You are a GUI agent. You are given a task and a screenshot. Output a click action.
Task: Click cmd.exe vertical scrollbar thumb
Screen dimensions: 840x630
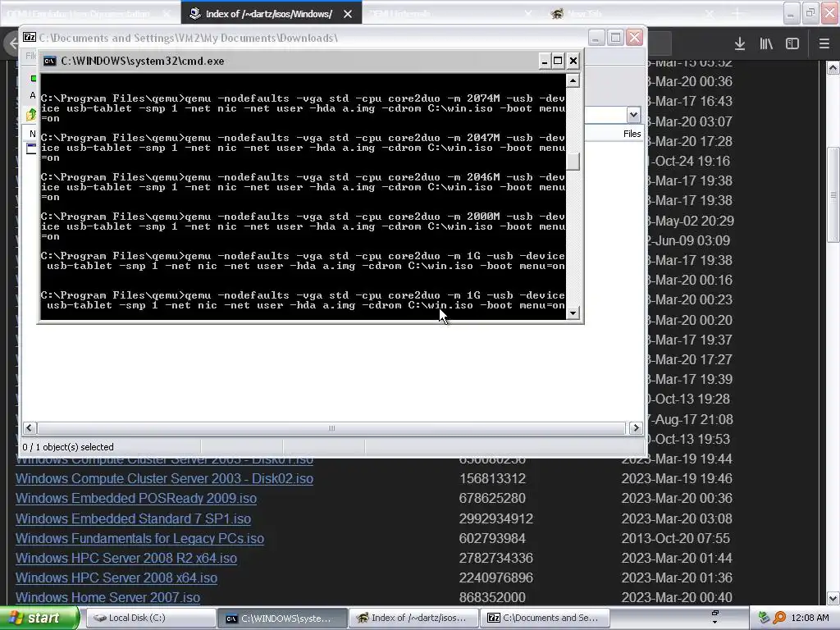[573, 162]
